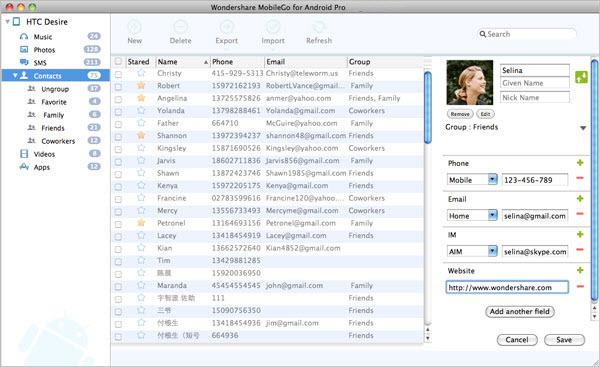Check the box for Father
This screenshot has width=600, height=367.
tap(118, 124)
